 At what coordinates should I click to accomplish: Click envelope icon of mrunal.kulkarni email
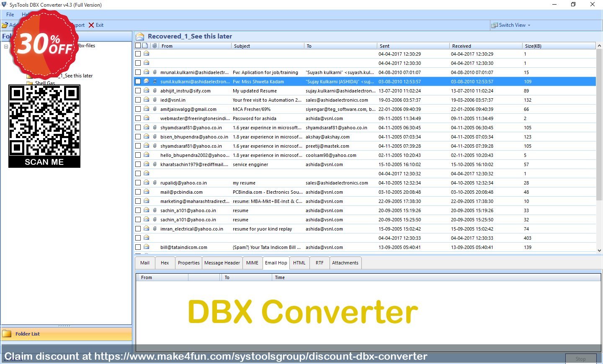click(x=146, y=72)
